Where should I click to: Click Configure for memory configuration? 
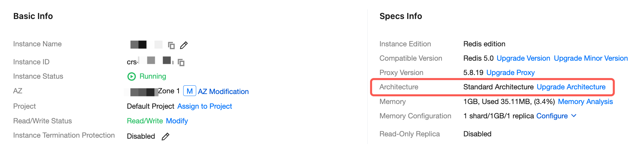[552, 116]
